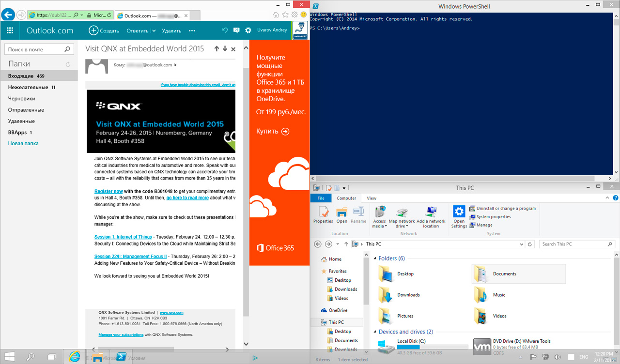Viewport: 620px width, 364px height.
Task: Go to the previous message arrow
Action: click(217, 49)
